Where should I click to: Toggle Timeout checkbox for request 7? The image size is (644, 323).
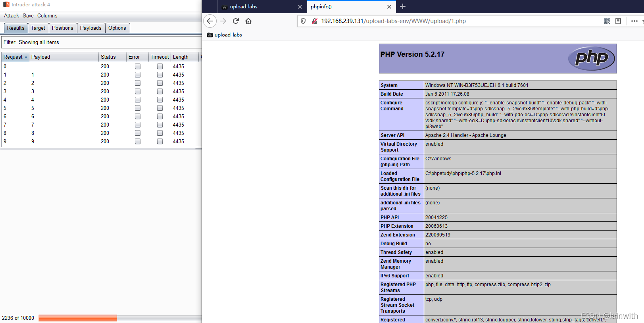tap(160, 125)
